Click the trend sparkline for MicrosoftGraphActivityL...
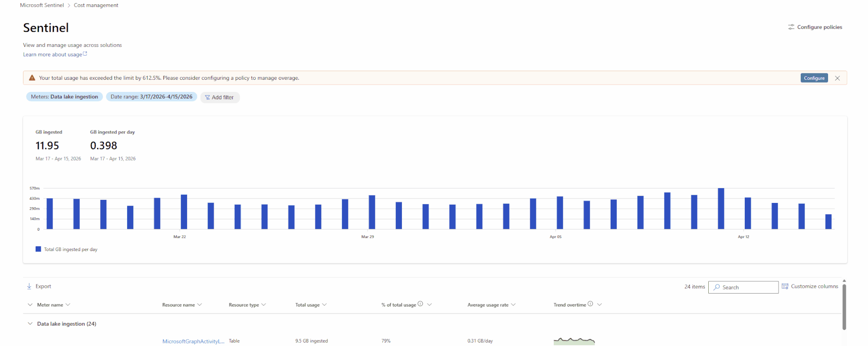Screen dimensions: 868x346 pyautogui.click(x=574, y=341)
